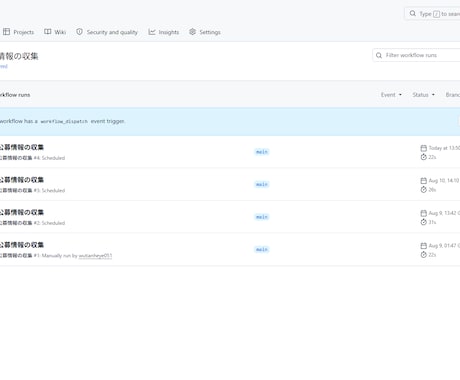Open the Settings tab
The width and height of the screenshot is (460, 380).
click(x=205, y=32)
